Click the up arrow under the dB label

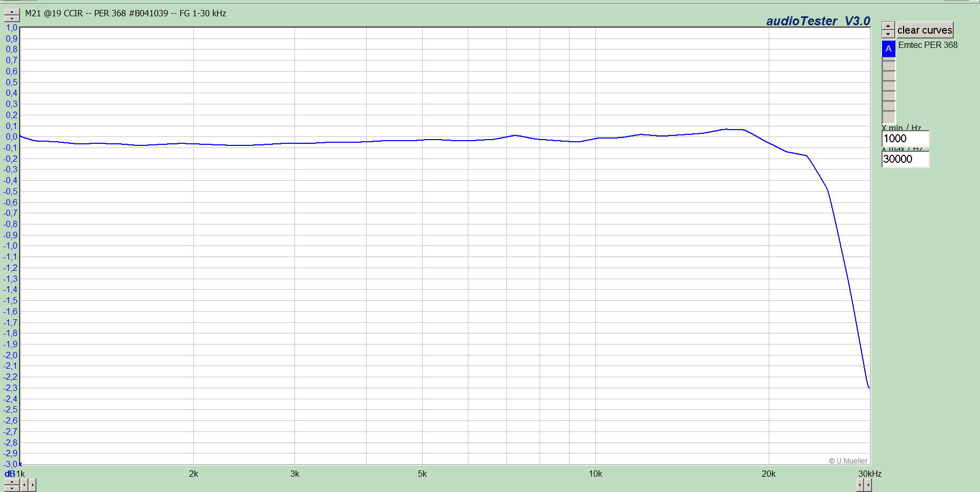pos(12,482)
